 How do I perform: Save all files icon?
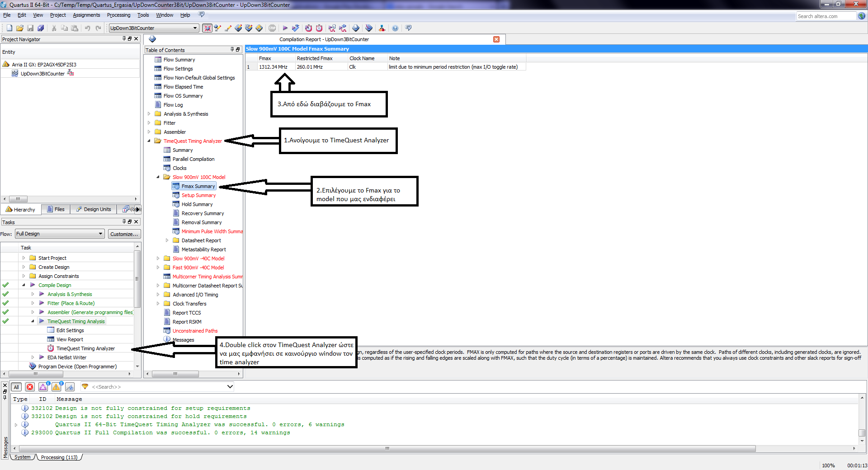point(41,28)
